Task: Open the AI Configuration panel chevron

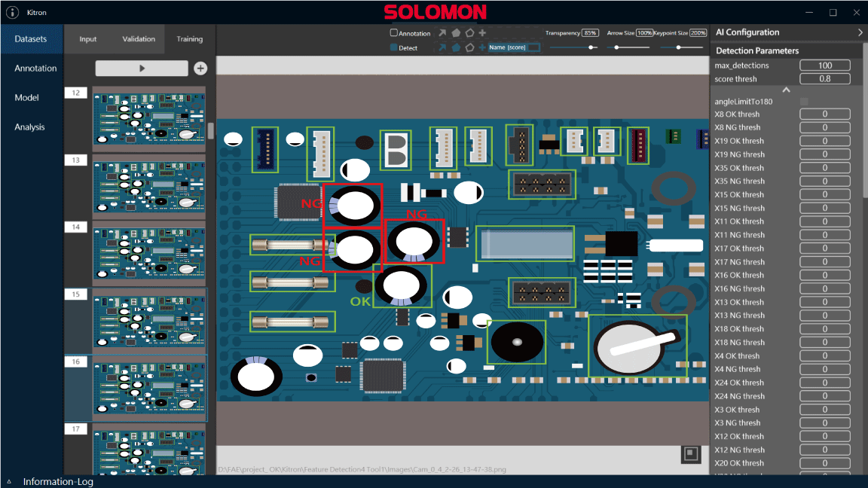Action: [862, 32]
